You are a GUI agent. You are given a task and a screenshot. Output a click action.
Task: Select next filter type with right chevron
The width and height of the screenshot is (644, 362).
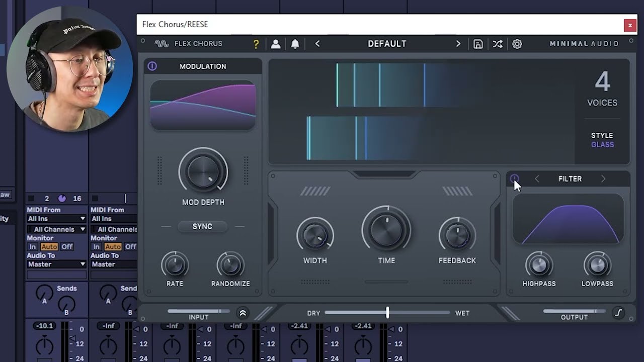tap(603, 179)
